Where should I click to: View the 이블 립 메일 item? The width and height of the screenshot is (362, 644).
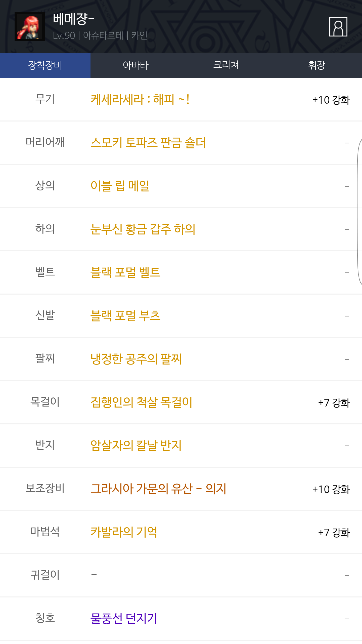(120, 186)
